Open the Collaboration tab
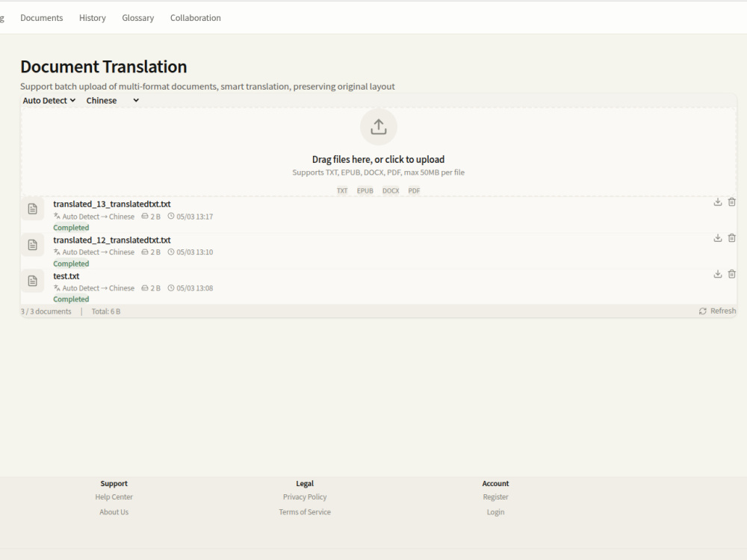 coord(195,18)
